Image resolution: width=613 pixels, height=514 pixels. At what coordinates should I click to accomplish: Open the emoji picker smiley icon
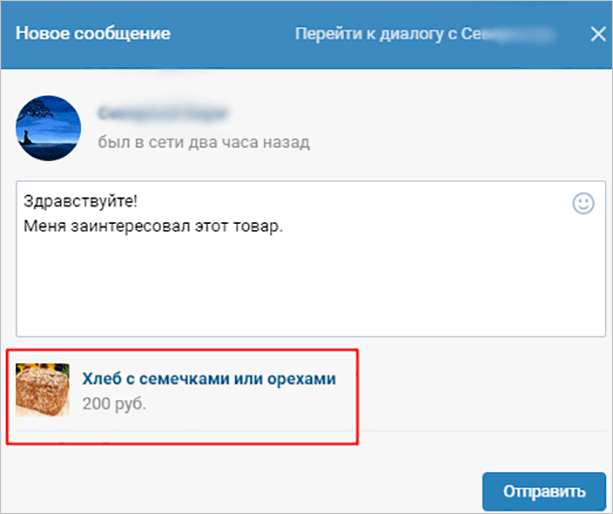coord(582,203)
